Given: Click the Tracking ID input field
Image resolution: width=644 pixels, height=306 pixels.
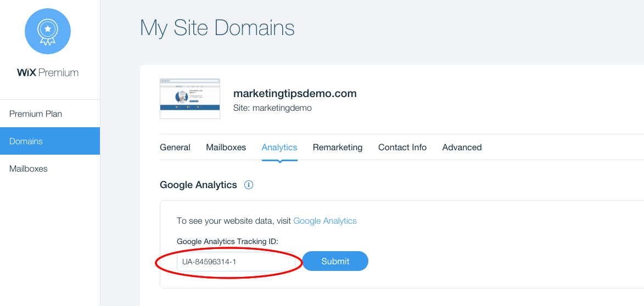Looking at the screenshot, I should pyautogui.click(x=236, y=261).
